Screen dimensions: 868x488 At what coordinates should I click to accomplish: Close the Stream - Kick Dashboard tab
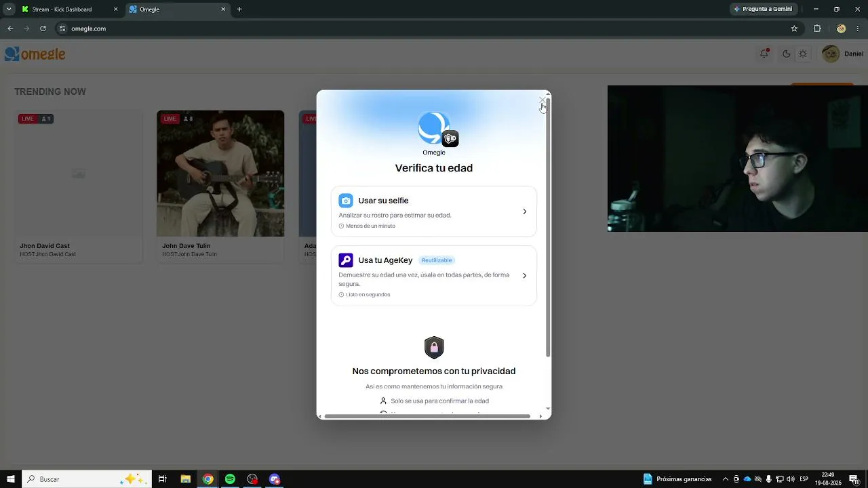point(115,9)
